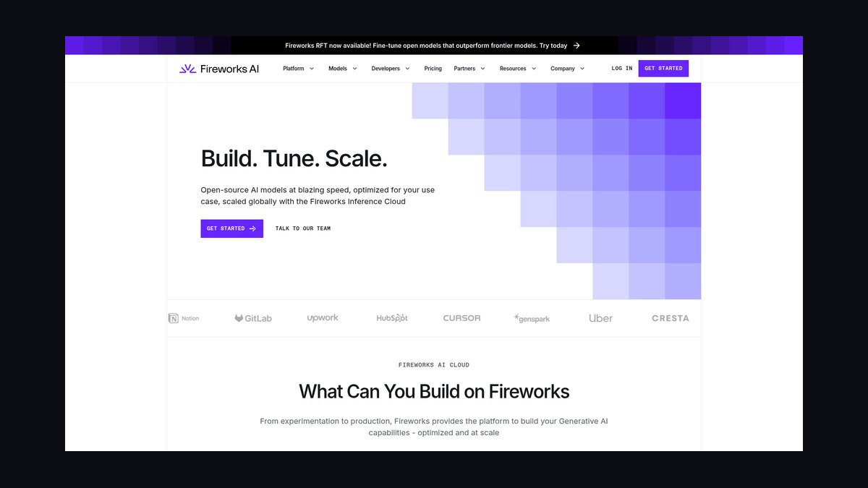
Task: Click the hero GET STARTED button
Action: click(231, 228)
